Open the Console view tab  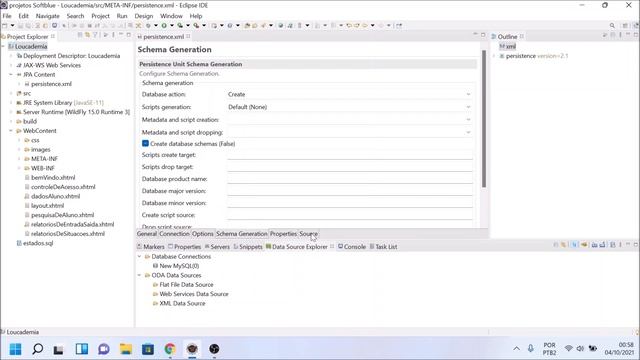352,247
